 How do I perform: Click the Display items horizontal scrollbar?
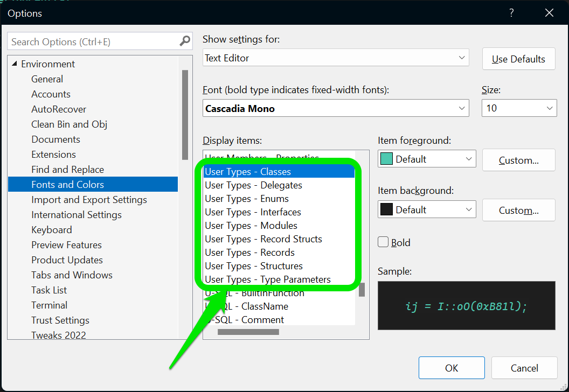click(x=248, y=332)
